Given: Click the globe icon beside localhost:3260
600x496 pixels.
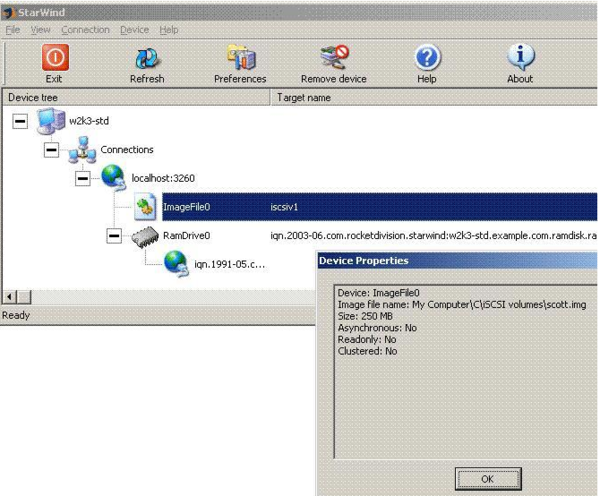Looking at the screenshot, I should click(x=114, y=178).
